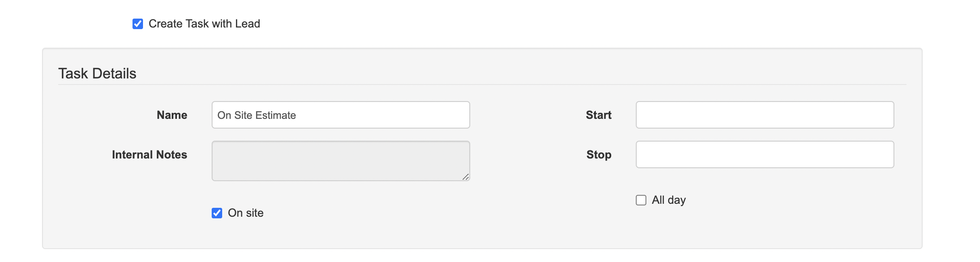Click the Task Details heading
This screenshot has width=980, height=262.
97,74
